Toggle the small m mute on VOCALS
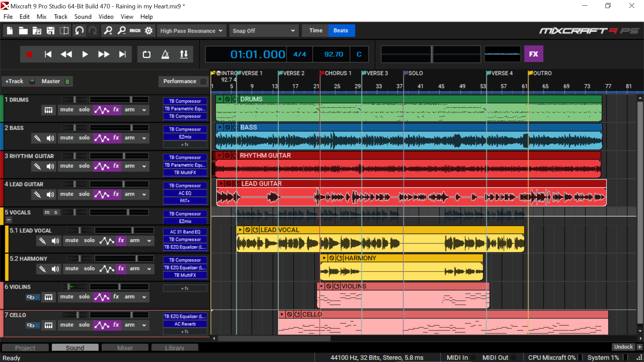The image size is (644, 362). 47,213
